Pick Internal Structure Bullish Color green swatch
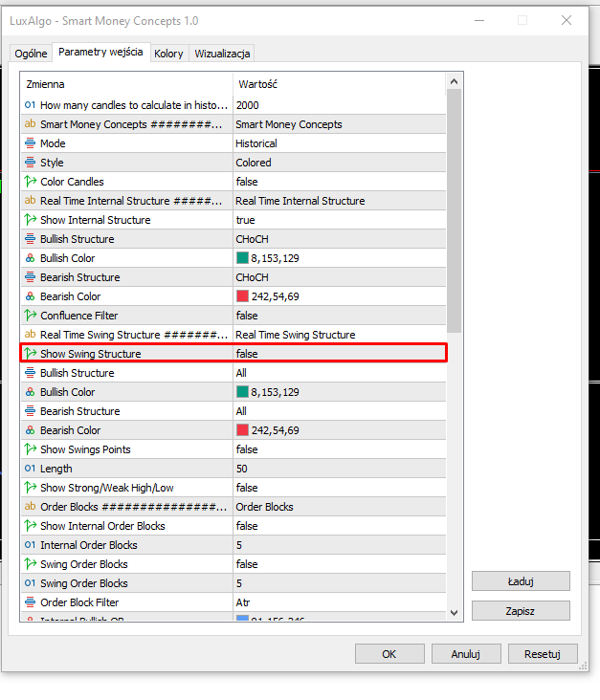 pyautogui.click(x=242, y=258)
